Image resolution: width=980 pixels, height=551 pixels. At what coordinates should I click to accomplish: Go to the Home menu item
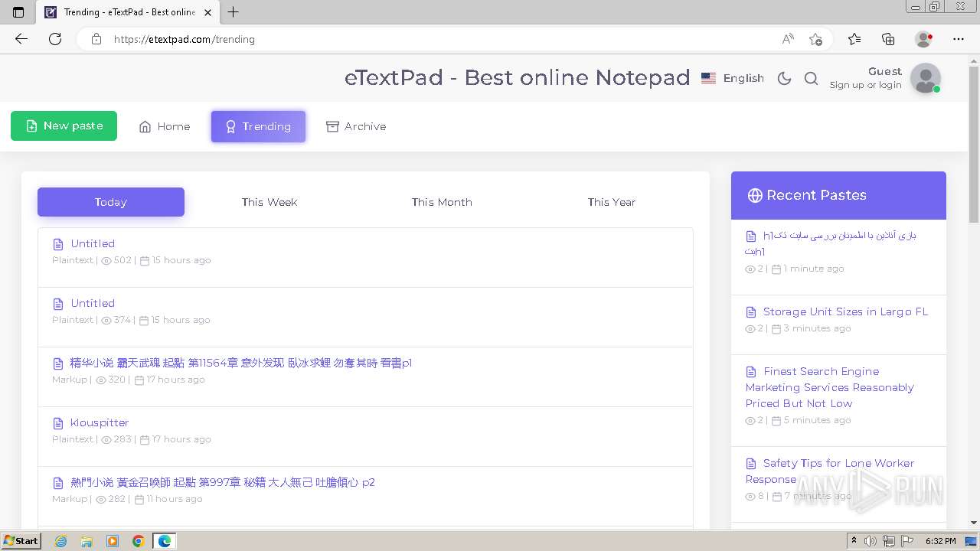pyautogui.click(x=164, y=126)
